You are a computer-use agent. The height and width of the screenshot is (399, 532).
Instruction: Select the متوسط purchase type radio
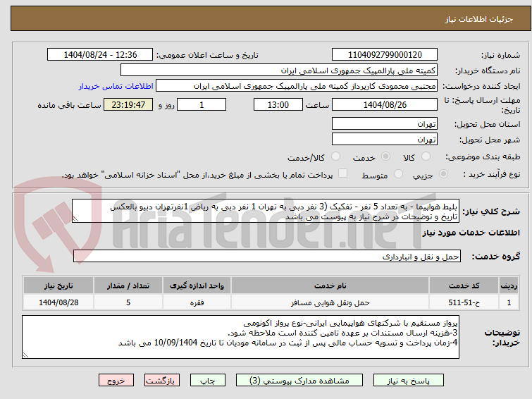point(398,174)
